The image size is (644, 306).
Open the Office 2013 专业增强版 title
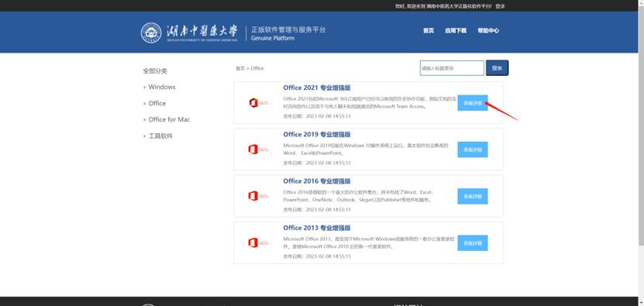[x=317, y=228]
